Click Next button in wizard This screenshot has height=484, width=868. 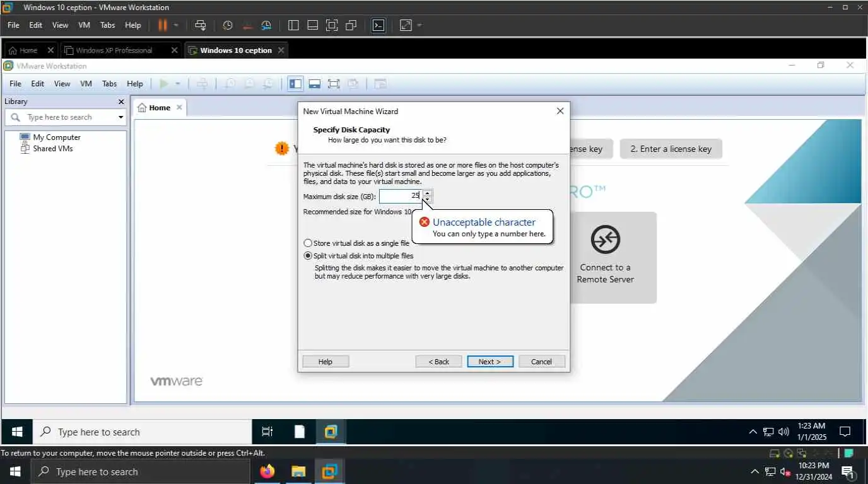490,362
